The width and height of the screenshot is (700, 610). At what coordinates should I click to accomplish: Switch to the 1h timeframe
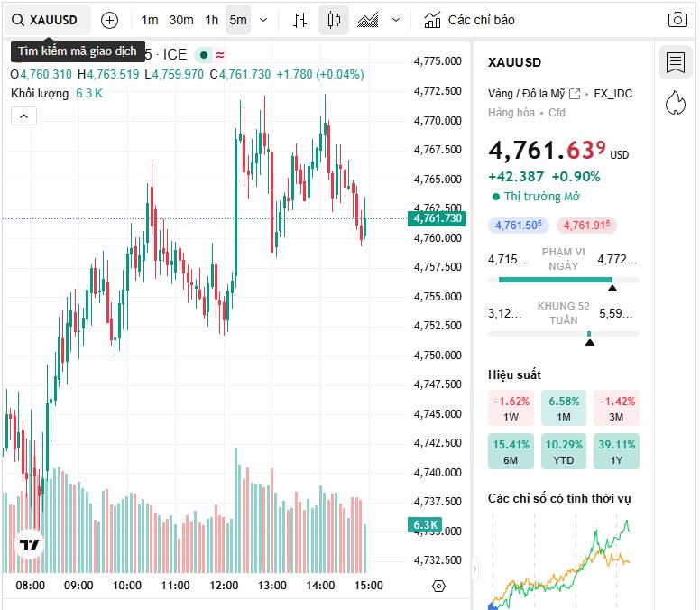tap(212, 20)
